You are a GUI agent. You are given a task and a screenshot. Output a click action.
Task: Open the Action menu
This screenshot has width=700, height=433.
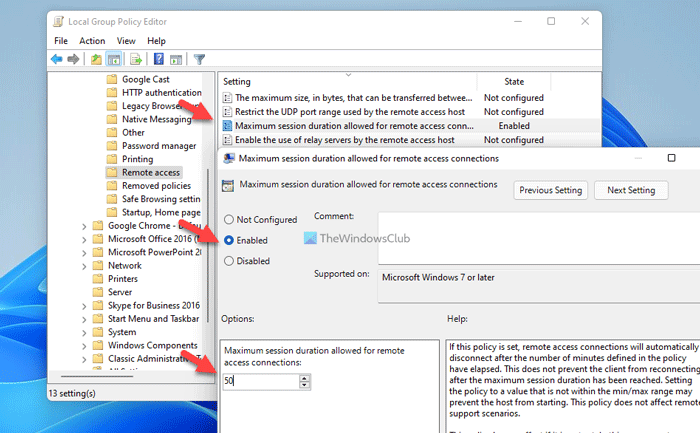tap(92, 41)
